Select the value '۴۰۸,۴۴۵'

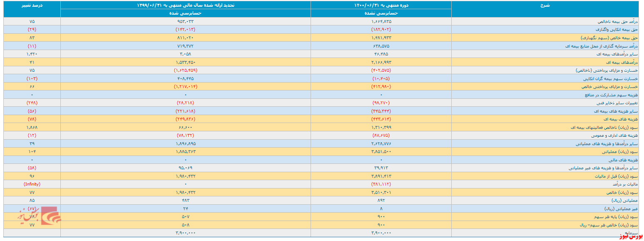(x=185, y=78)
